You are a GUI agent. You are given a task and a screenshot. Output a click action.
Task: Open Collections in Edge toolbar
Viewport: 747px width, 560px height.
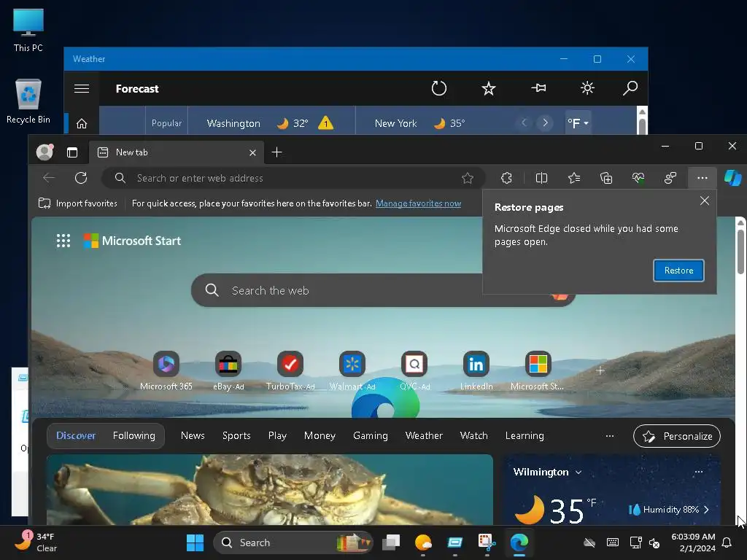[606, 178]
